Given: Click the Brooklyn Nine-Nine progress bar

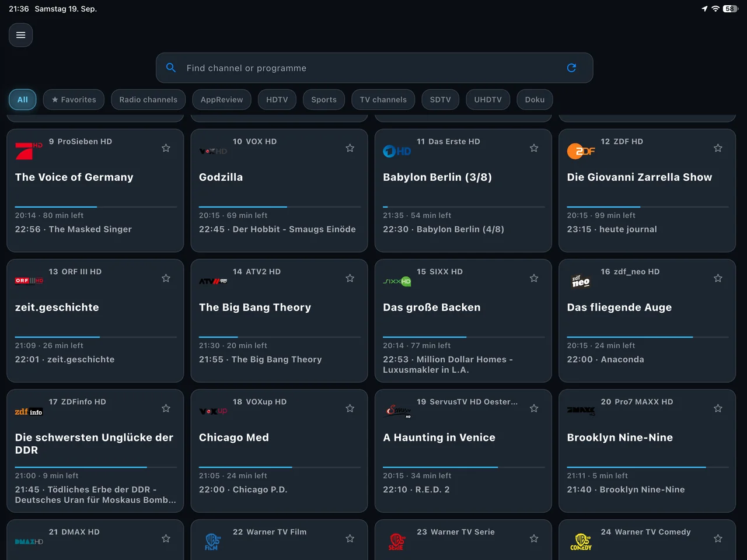Looking at the screenshot, I should click(x=648, y=467).
